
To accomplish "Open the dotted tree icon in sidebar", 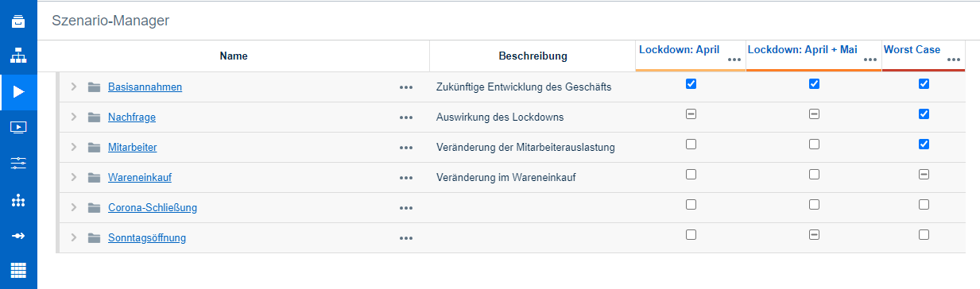I will [x=18, y=200].
